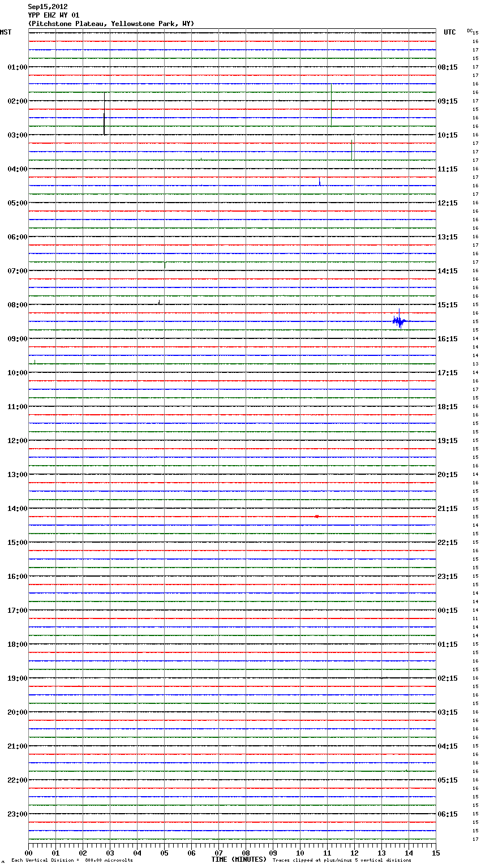
Task: Click the 04:15 UTC time label
Action: click(448, 746)
